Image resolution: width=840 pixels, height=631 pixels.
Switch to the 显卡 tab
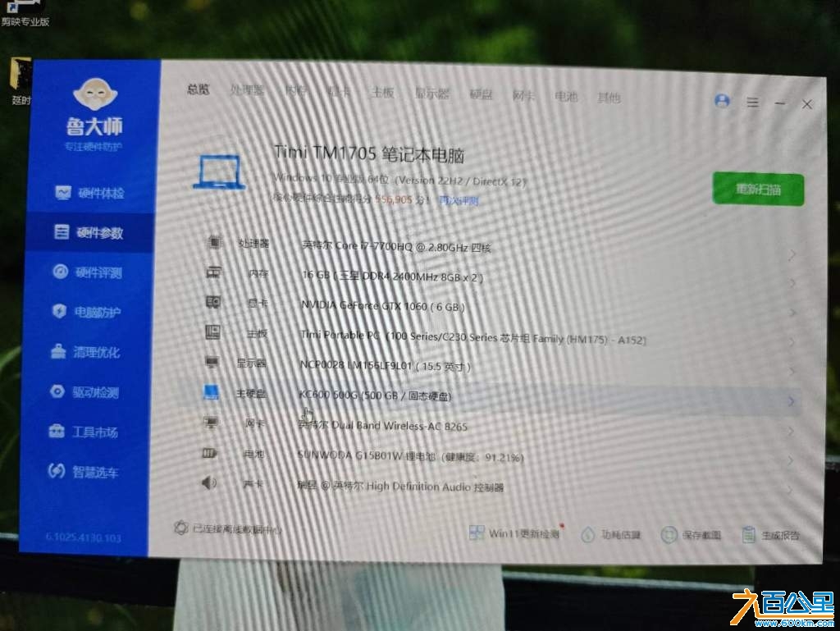click(x=339, y=92)
